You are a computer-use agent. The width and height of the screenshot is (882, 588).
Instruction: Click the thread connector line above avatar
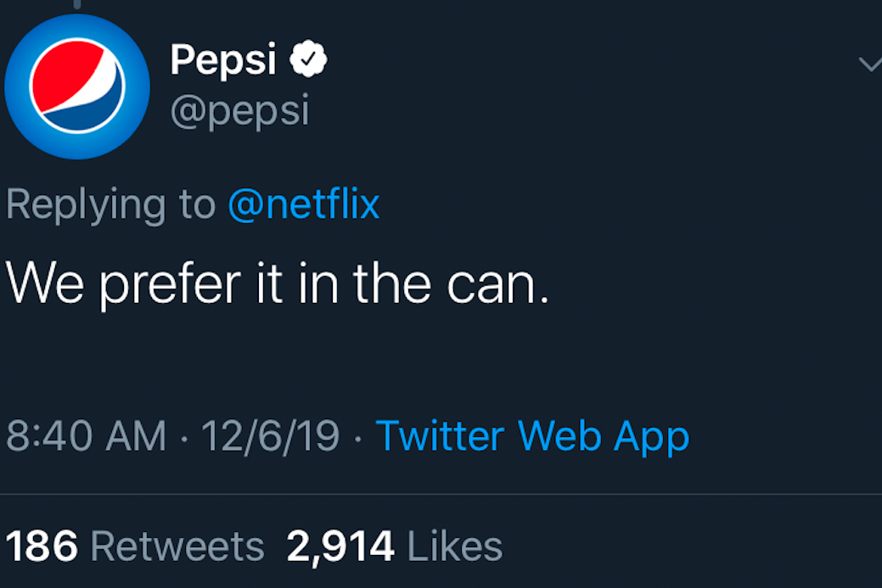pos(76,4)
